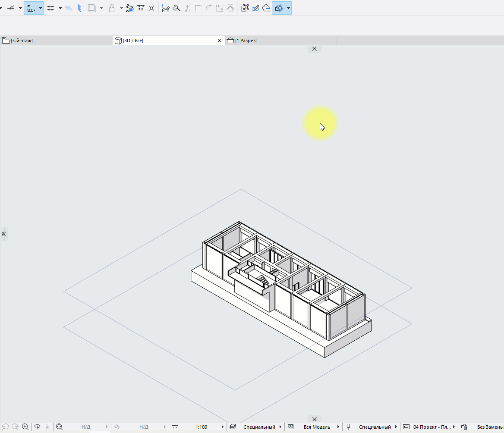
Task: Open trace reference dropdown arrow
Action: coord(101,8)
